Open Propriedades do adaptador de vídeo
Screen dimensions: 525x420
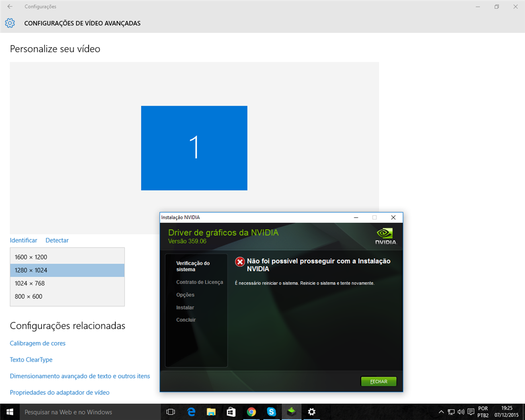[x=59, y=392]
